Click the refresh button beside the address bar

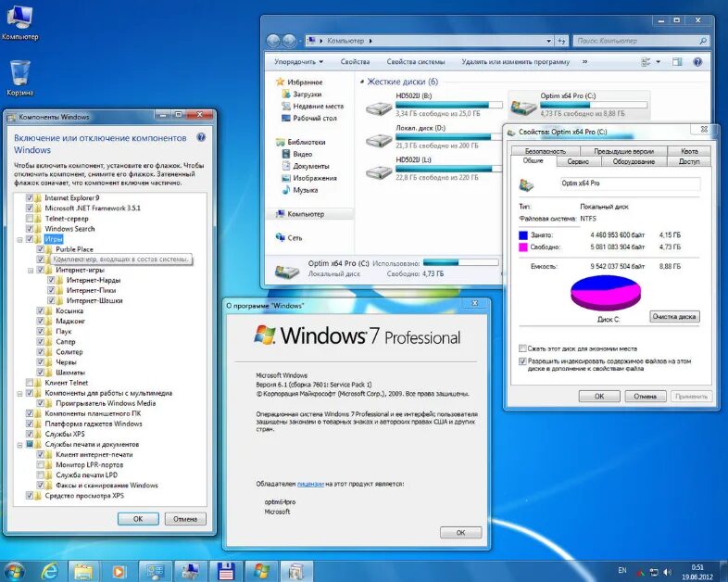pos(562,41)
